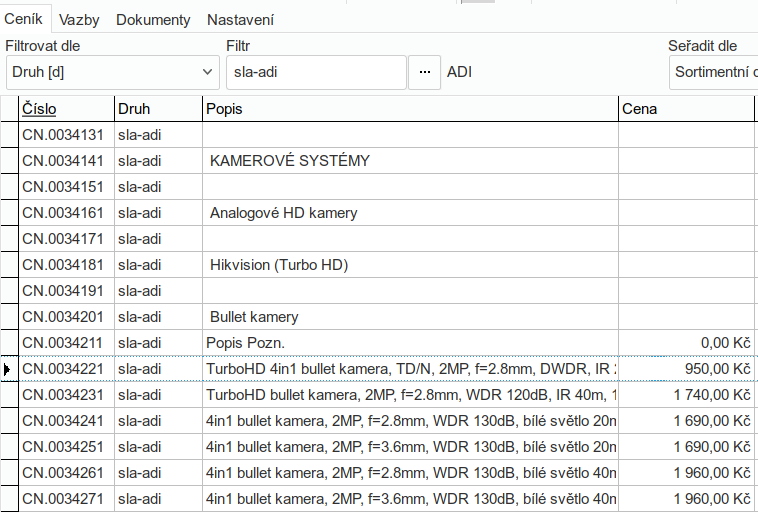758x512 pixels.
Task: Click the Bullet kamery description cell
Action: coord(254,317)
